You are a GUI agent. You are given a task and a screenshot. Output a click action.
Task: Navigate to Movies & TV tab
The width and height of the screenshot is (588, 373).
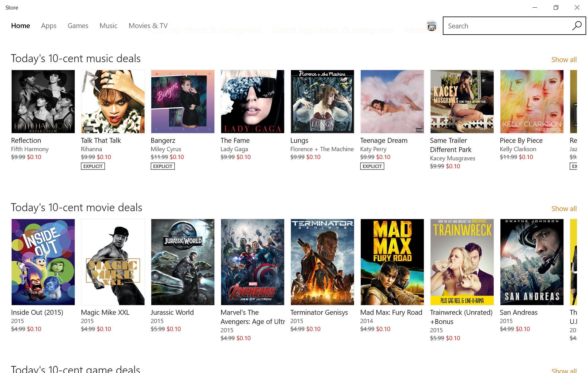point(148,26)
